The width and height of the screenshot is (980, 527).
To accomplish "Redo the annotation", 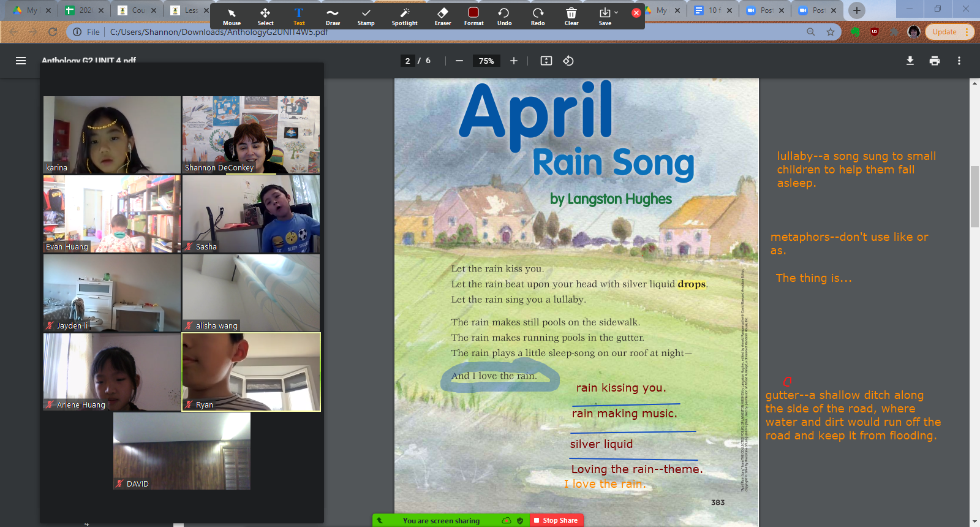I will click(538, 17).
